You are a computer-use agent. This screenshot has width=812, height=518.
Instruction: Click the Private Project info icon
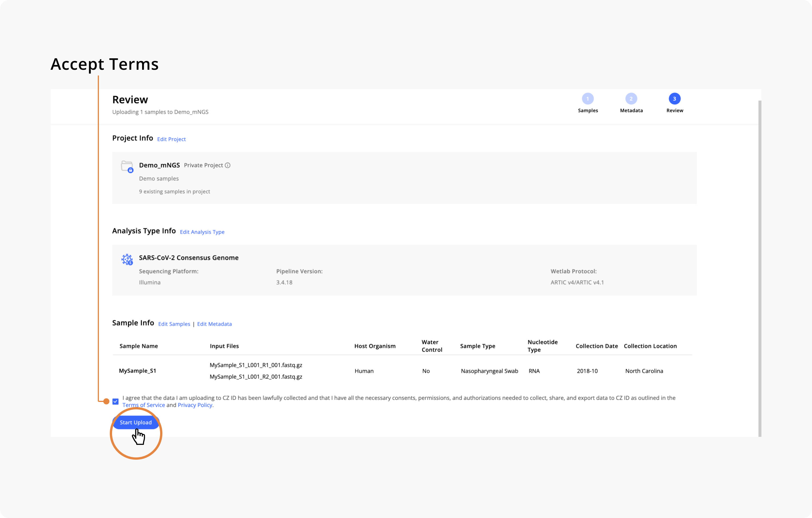click(228, 165)
